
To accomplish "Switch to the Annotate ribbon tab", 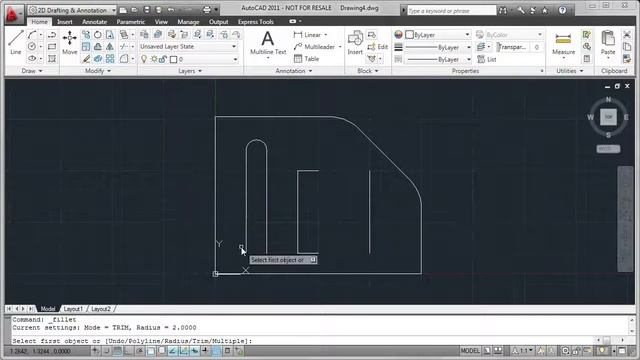I will 94,22.
